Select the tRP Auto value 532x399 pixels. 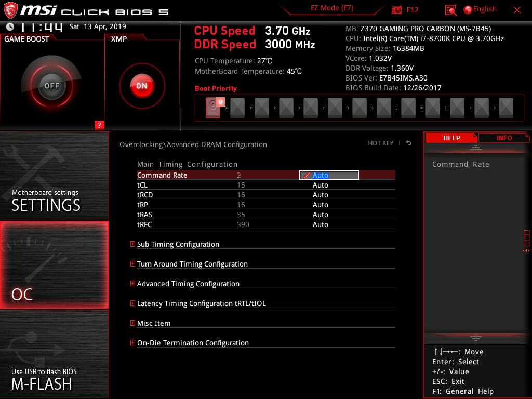point(320,205)
